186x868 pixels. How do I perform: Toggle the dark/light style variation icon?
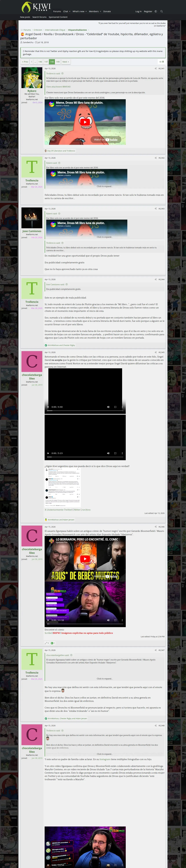(x=156, y=11)
